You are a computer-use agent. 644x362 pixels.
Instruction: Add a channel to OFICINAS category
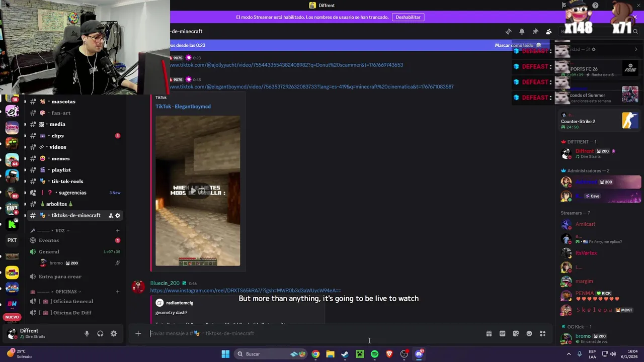point(118,292)
